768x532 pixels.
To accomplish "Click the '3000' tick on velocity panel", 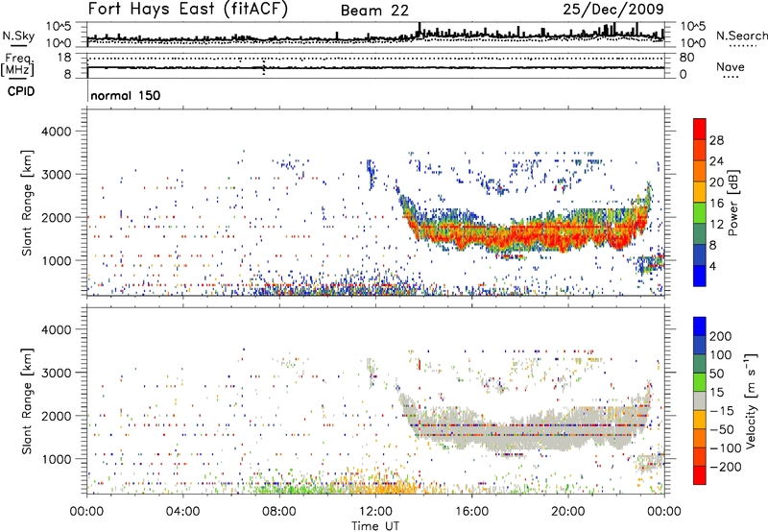I will tap(56, 373).
